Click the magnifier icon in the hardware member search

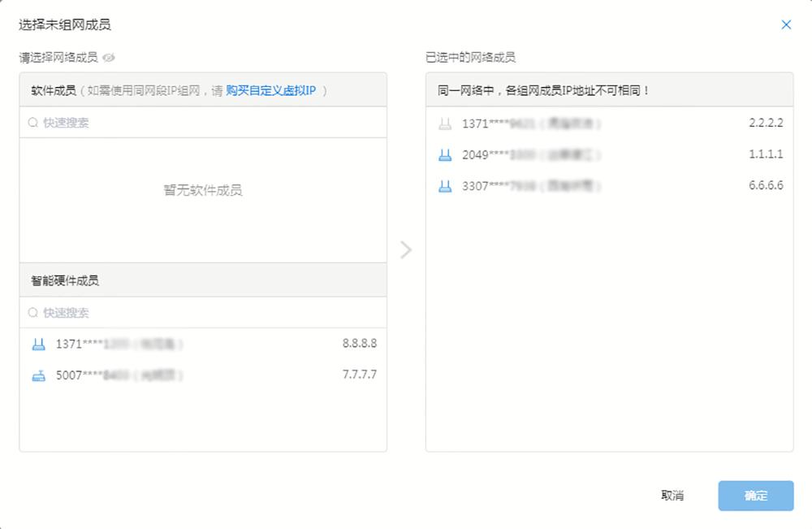pyautogui.click(x=33, y=312)
